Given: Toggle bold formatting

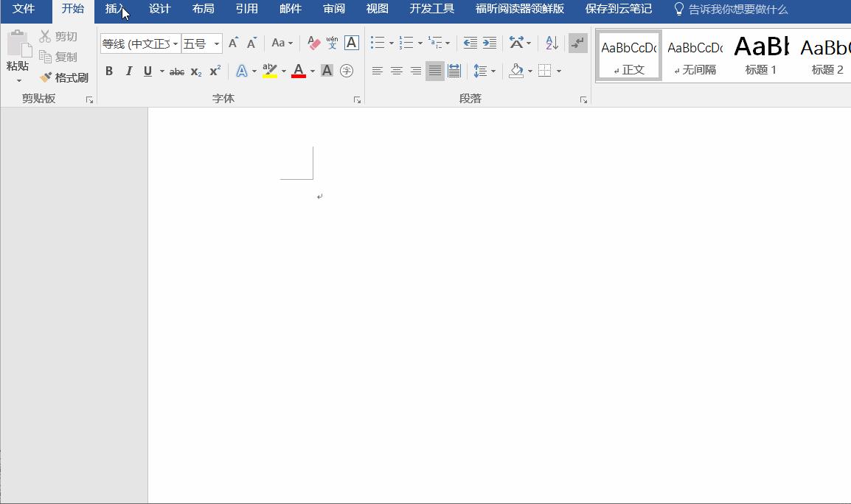Looking at the screenshot, I should 109,71.
